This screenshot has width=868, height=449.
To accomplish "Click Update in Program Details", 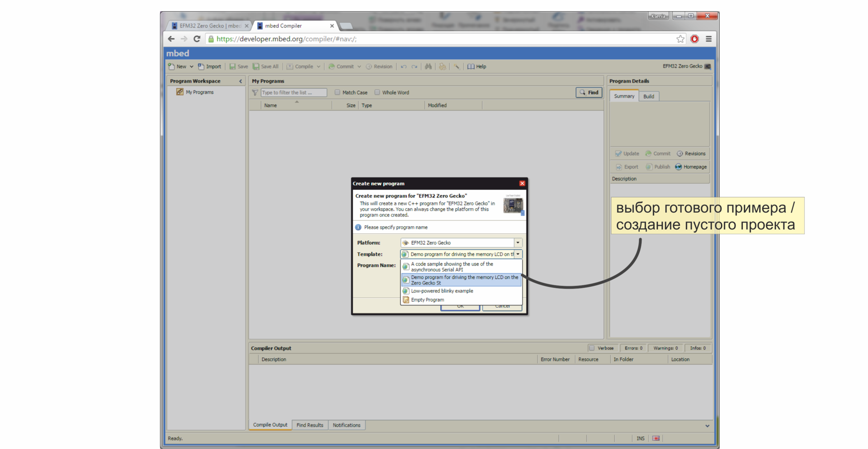I will pos(627,154).
